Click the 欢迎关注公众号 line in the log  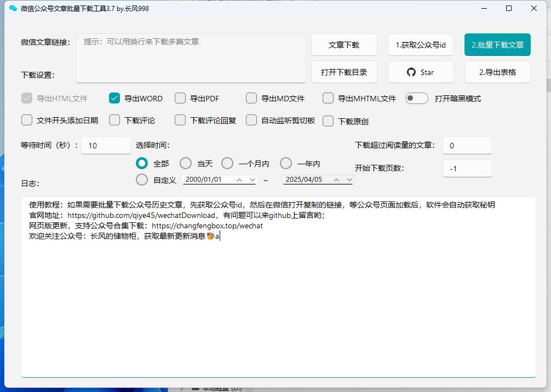(x=124, y=236)
